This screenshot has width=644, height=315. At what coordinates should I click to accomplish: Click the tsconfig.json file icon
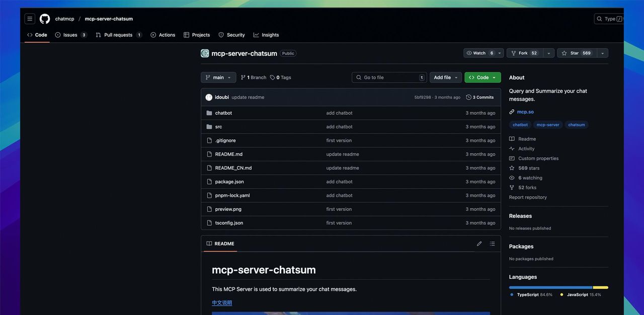coord(209,223)
